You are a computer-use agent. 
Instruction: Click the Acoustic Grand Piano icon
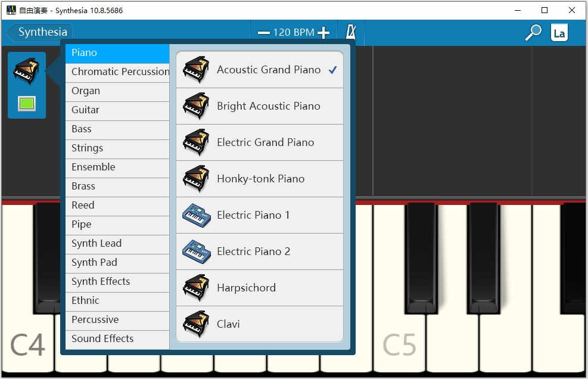(196, 70)
